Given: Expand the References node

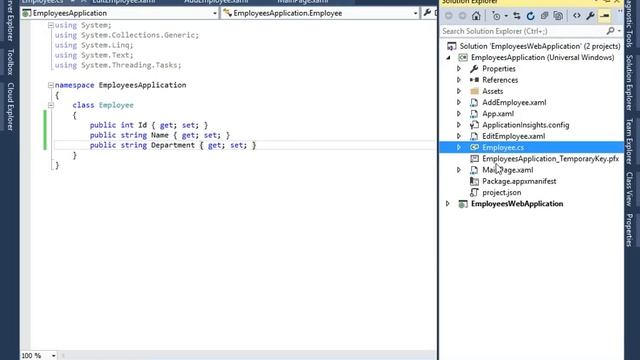Looking at the screenshot, I should click(x=459, y=80).
